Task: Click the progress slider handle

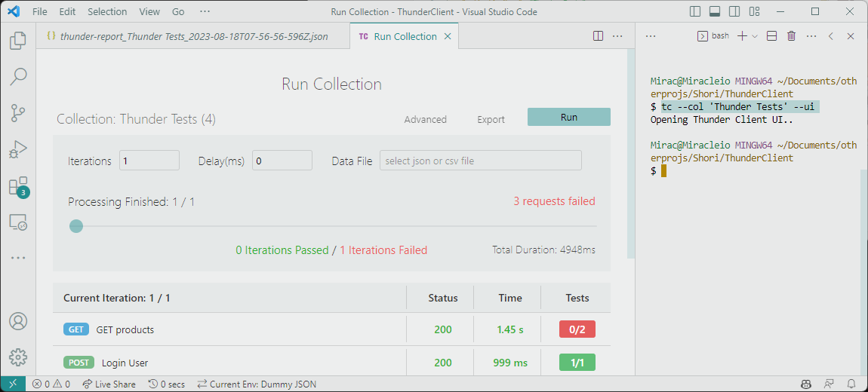Action: pos(76,226)
